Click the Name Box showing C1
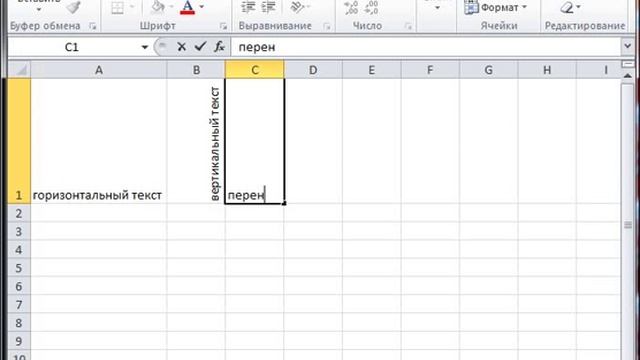The width and height of the screenshot is (640, 360). point(72,47)
